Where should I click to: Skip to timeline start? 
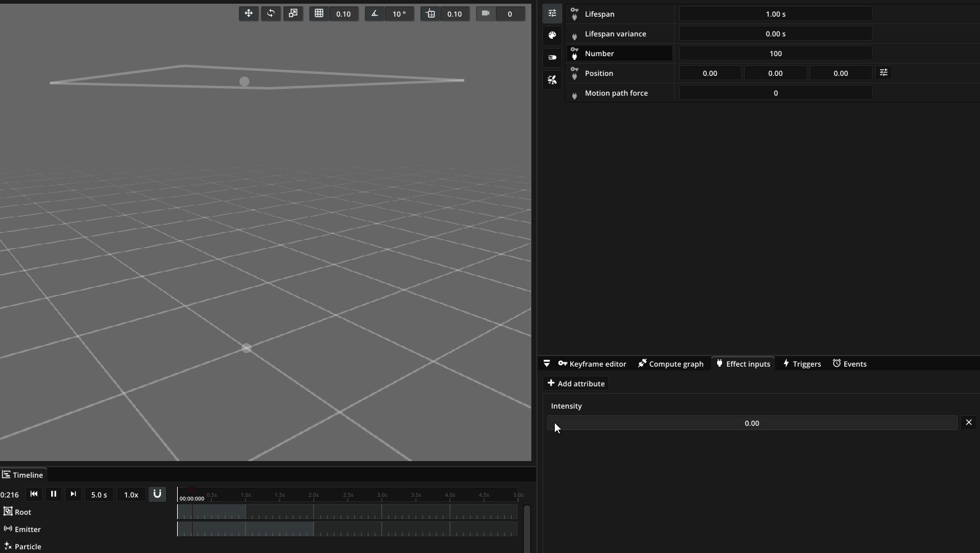click(x=34, y=494)
